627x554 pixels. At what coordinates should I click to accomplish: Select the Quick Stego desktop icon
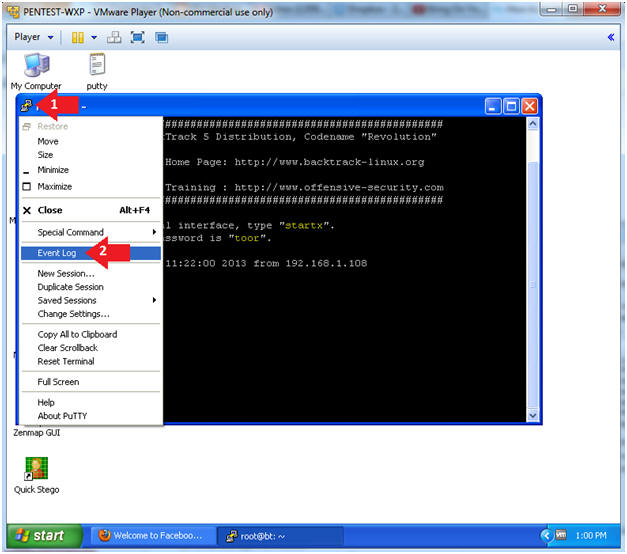coord(36,475)
